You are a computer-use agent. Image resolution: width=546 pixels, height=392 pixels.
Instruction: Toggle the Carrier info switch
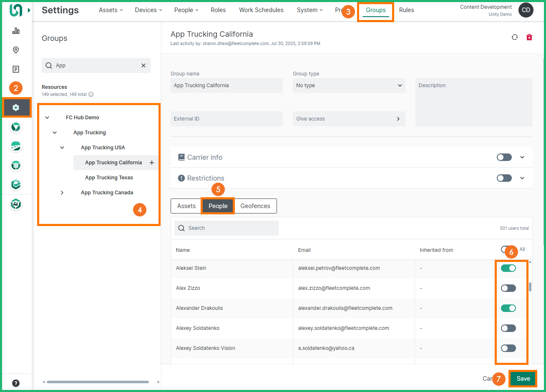click(x=504, y=157)
